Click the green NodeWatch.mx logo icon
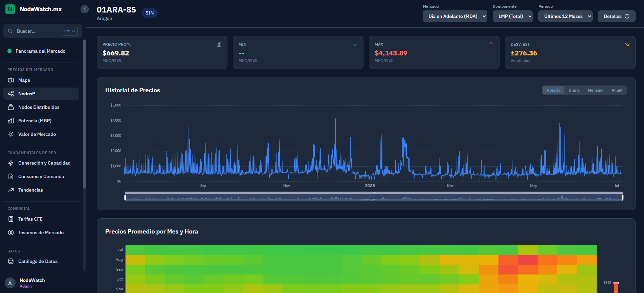Viewport: 644px width, 293px height. [x=10, y=9]
